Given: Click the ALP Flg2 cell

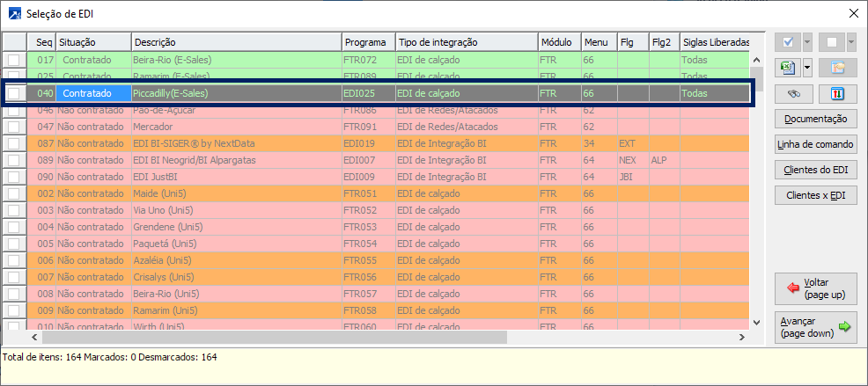Looking at the screenshot, I should coord(665,160).
